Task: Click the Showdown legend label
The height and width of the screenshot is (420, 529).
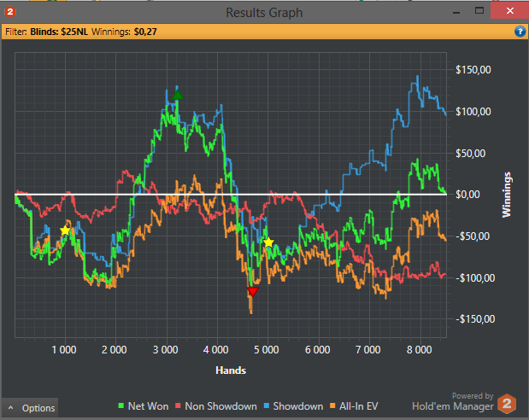Action: pos(298,406)
